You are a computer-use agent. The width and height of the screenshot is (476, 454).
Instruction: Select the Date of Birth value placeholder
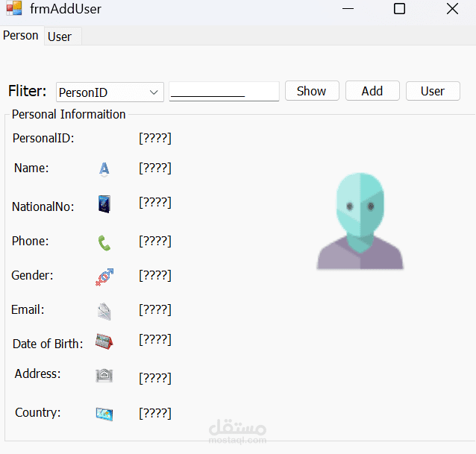155,339
